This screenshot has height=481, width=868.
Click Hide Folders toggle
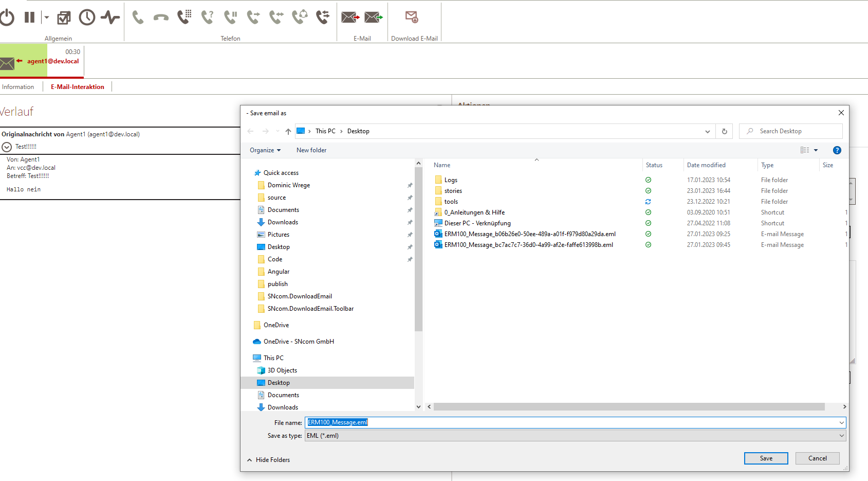(x=268, y=460)
